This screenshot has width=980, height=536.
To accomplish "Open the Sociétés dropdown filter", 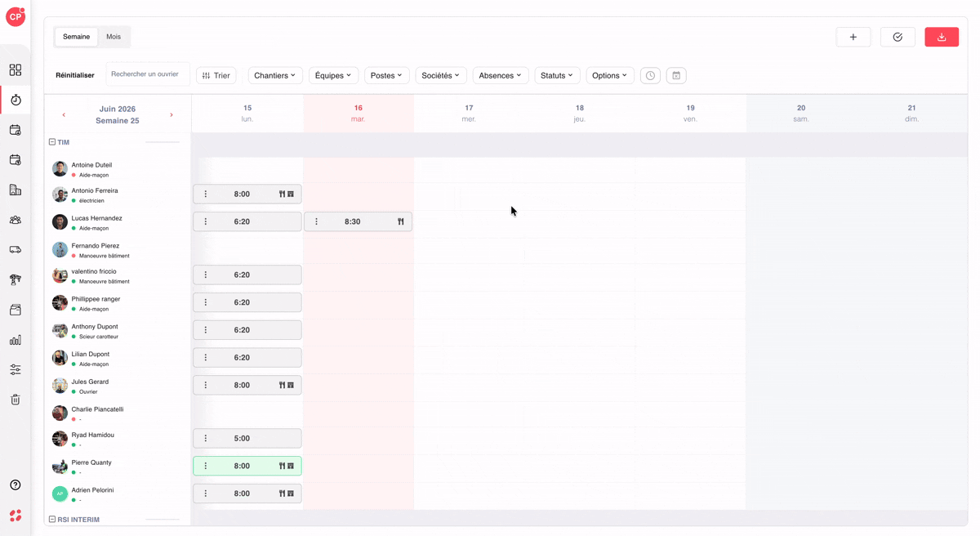I will 441,75.
